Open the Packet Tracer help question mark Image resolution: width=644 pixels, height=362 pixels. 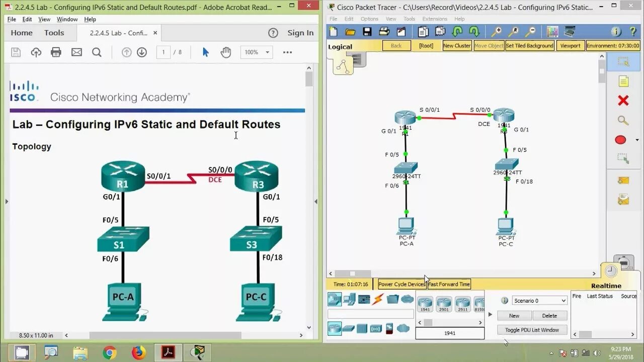point(633,32)
